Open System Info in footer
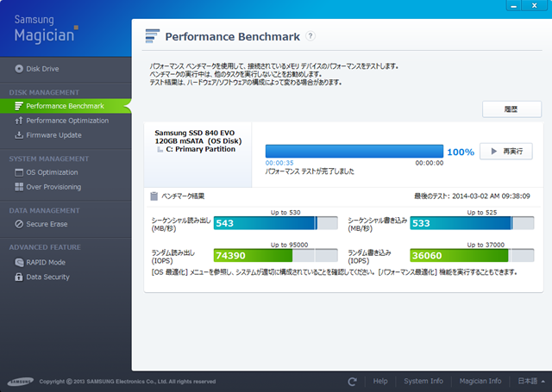552x392 pixels. coord(423,381)
